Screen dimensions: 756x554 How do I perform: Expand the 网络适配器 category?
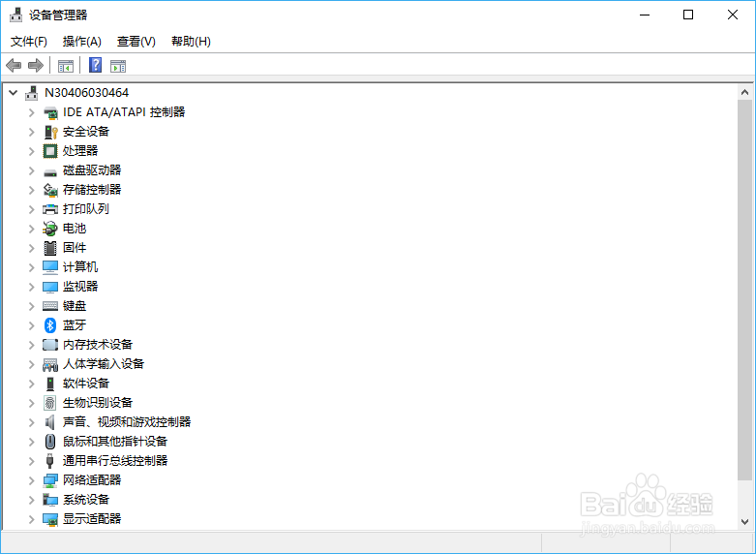[x=31, y=480]
